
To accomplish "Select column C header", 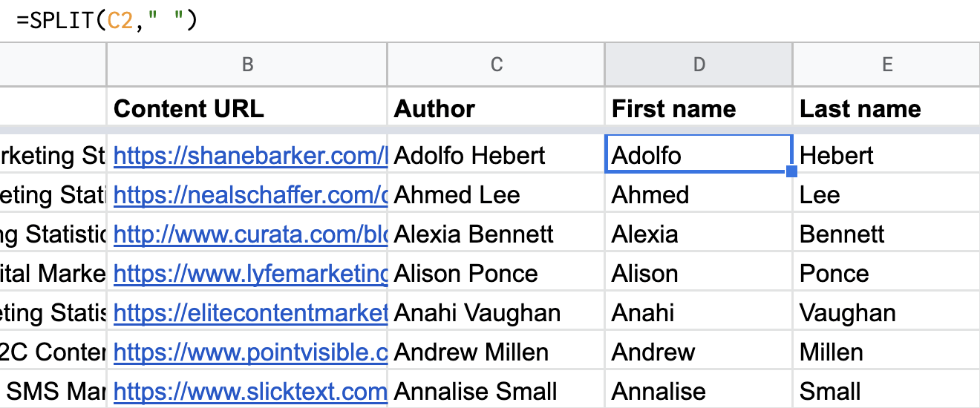I will 496,65.
